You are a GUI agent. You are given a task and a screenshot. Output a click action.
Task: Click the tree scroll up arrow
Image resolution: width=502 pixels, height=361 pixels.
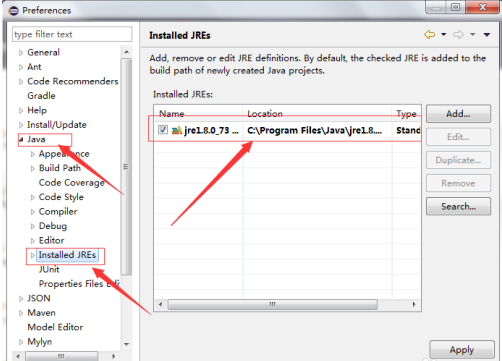126,52
